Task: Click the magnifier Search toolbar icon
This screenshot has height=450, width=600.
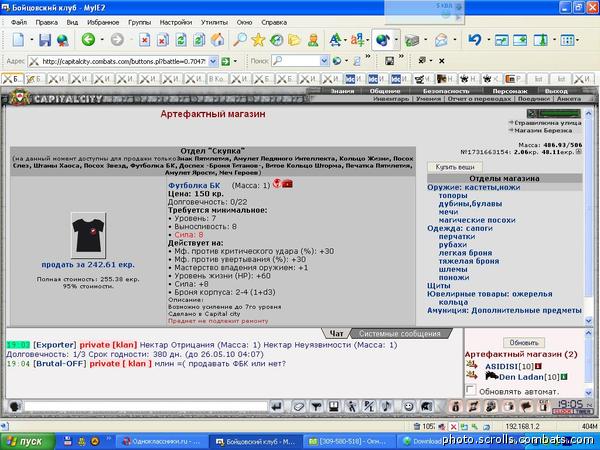Action: 240,39
